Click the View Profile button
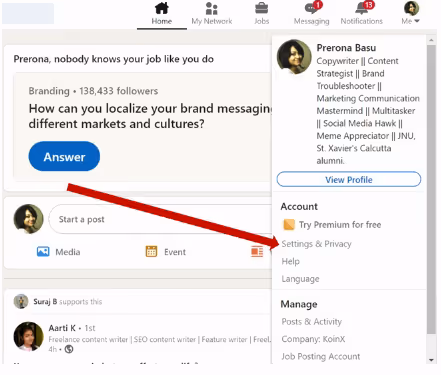The width and height of the screenshot is (441, 375). coord(349,180)
